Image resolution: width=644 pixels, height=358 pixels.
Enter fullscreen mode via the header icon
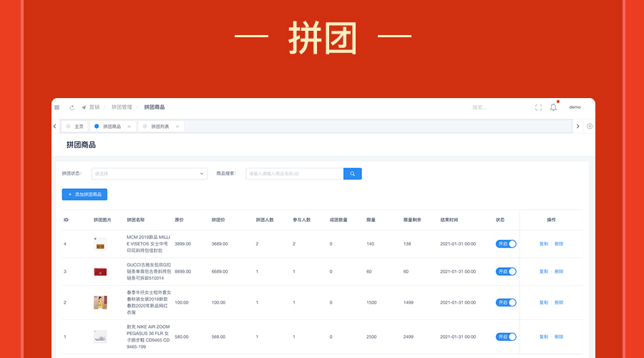tap(539, 107)
